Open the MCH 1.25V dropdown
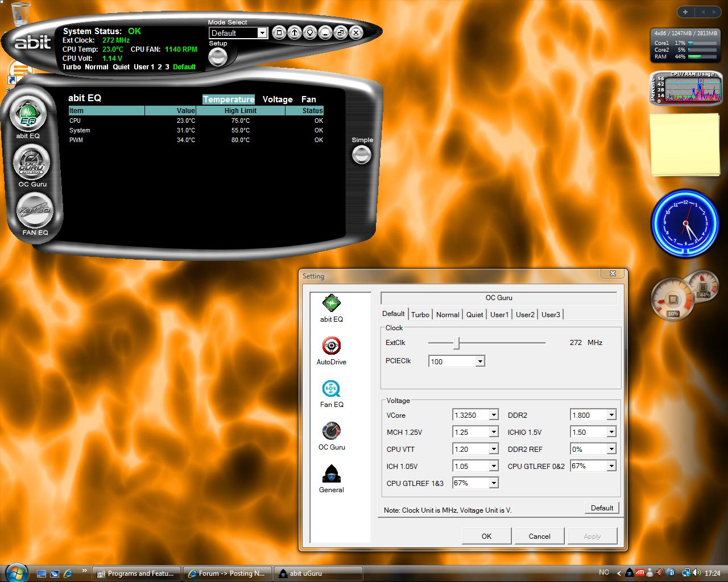The height and width of the screenshot is (582, 728). coord(494,432)
